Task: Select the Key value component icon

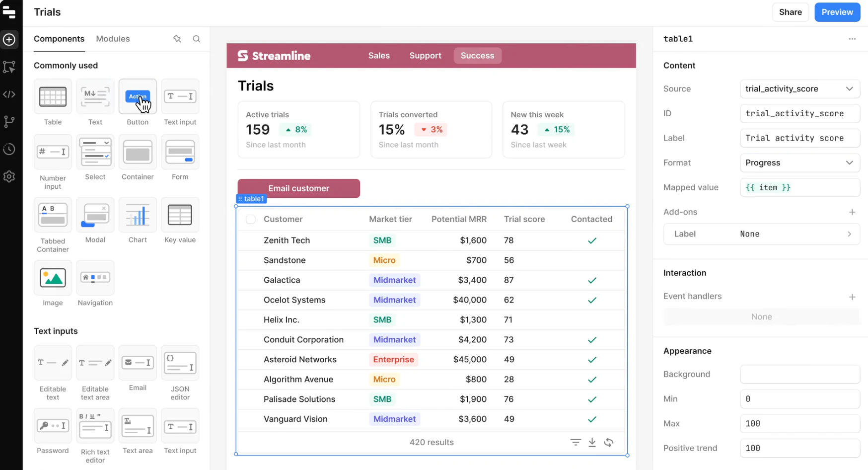Action: 180,215
